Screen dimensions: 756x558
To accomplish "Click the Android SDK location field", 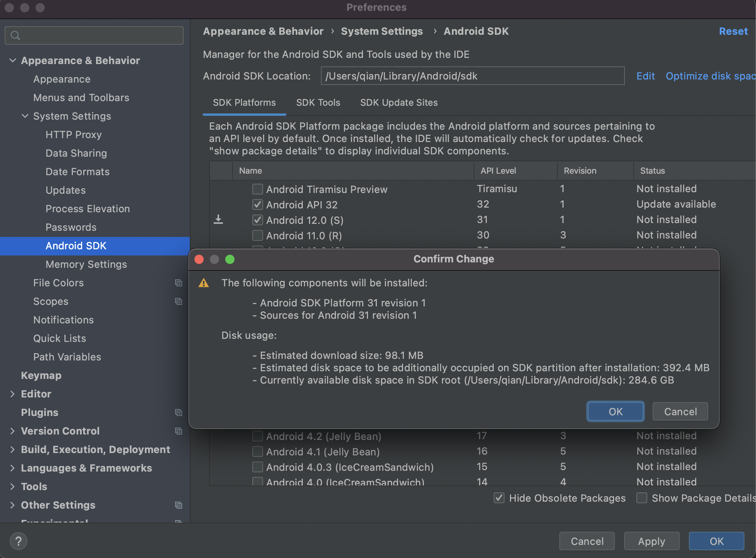I will [x=472, y=75].
